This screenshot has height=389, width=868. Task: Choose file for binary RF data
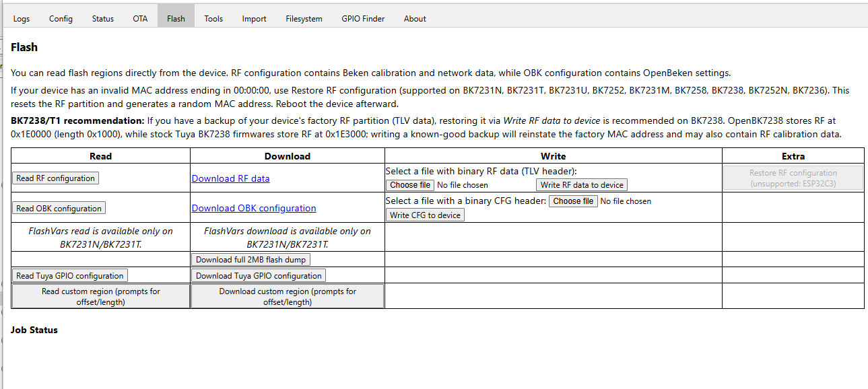click(x=410, y=185)
